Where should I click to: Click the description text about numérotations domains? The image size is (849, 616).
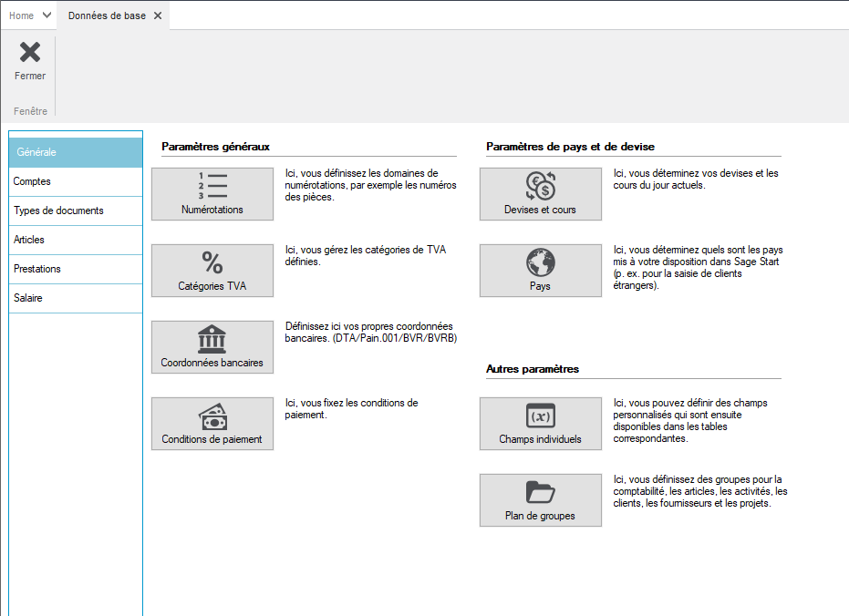click(x=371, y=185)
